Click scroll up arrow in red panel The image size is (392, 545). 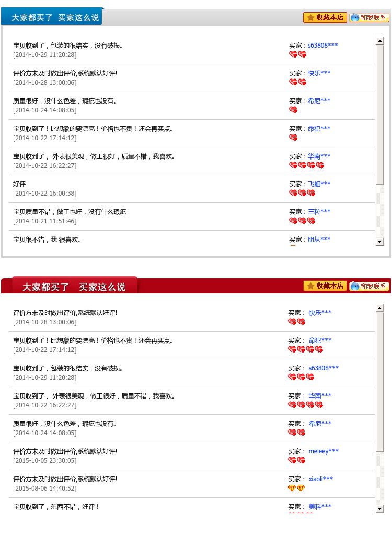[380, 308]
